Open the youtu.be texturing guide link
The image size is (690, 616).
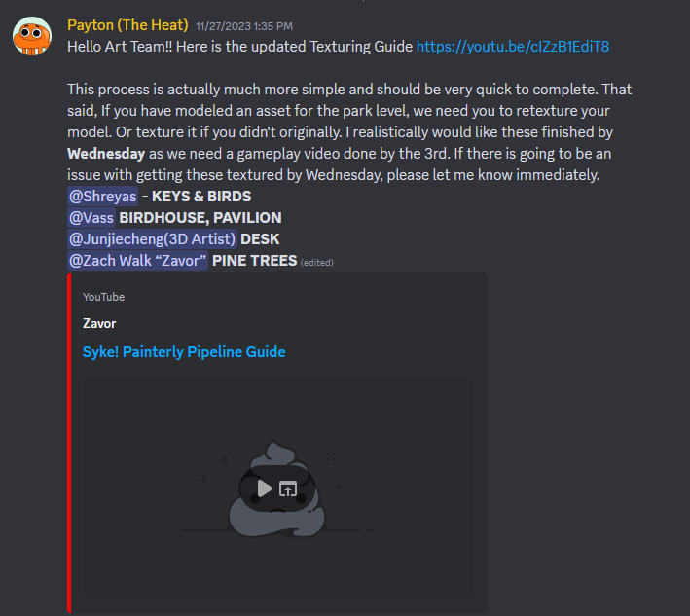(513, 47)
